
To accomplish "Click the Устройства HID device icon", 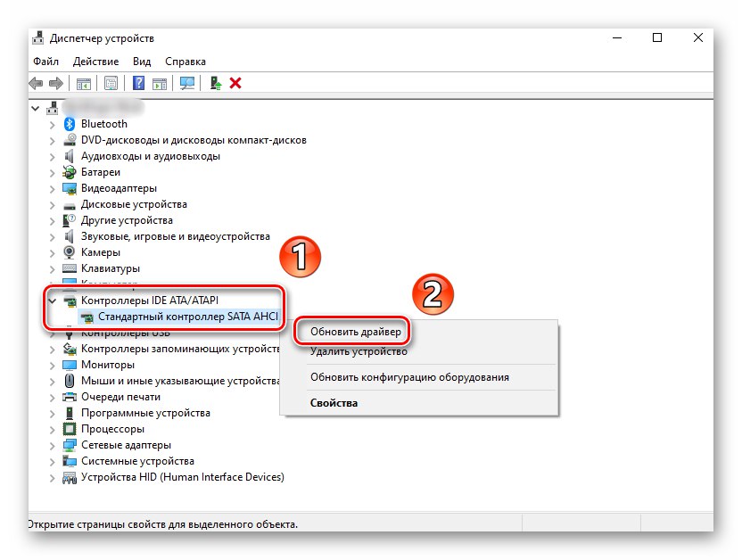I will click(x=70, y=477).
